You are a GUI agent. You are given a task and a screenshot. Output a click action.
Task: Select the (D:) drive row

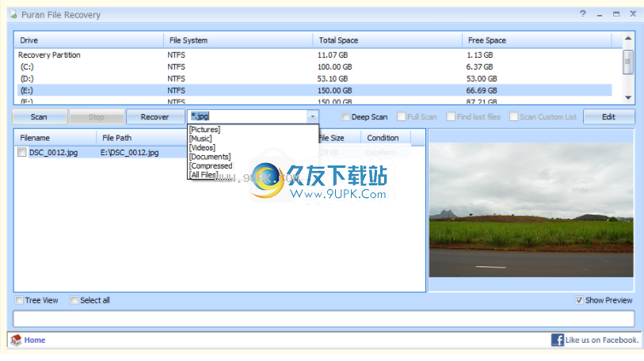(x=314, y=78)
